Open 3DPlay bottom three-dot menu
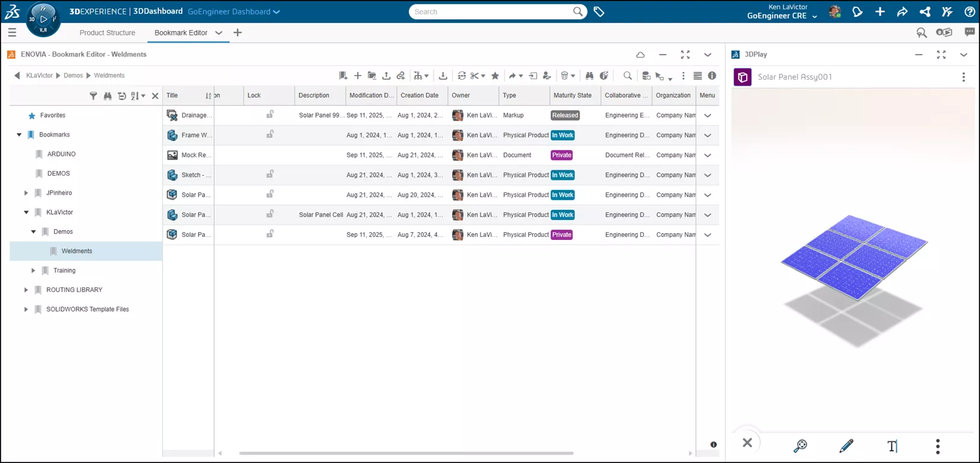The height and width of the screenshot is (463, 980). [938, 446]
